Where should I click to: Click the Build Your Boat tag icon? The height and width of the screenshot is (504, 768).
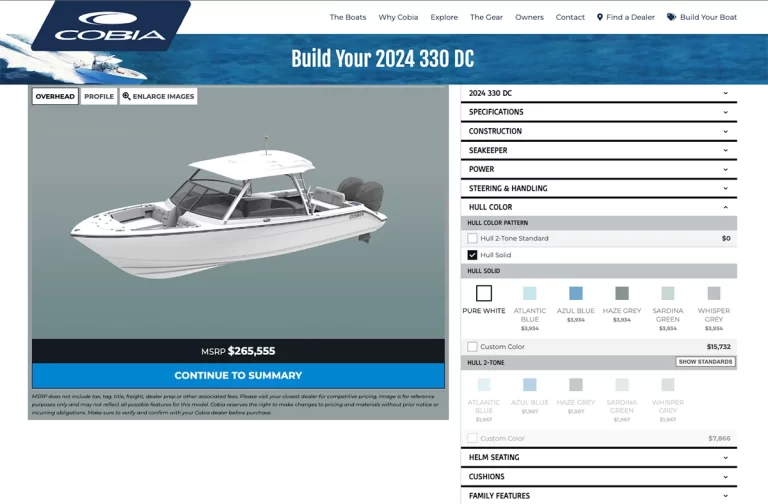tap(671, 17)
